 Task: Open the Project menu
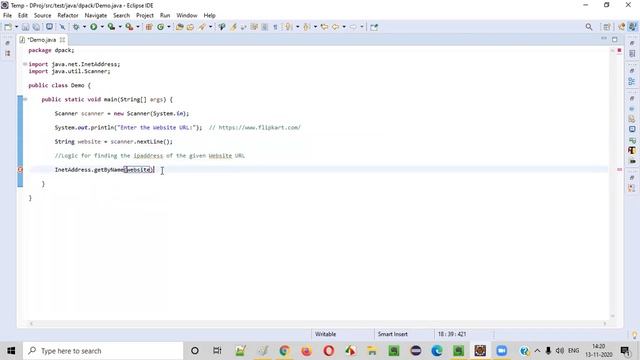[145, 15]
